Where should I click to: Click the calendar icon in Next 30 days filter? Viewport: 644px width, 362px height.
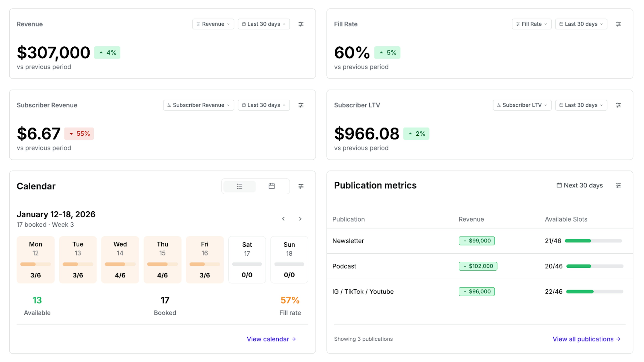(x=559, y=185)
